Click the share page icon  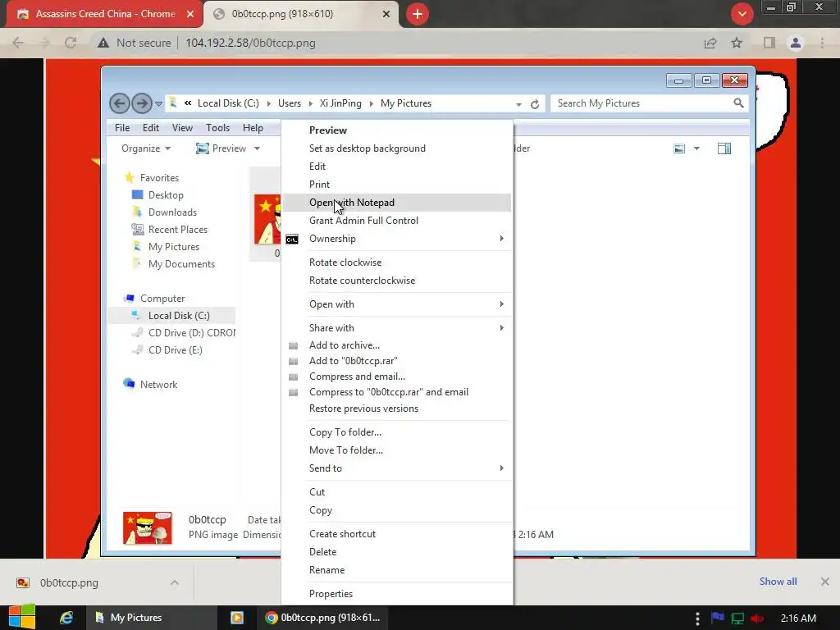710,43
